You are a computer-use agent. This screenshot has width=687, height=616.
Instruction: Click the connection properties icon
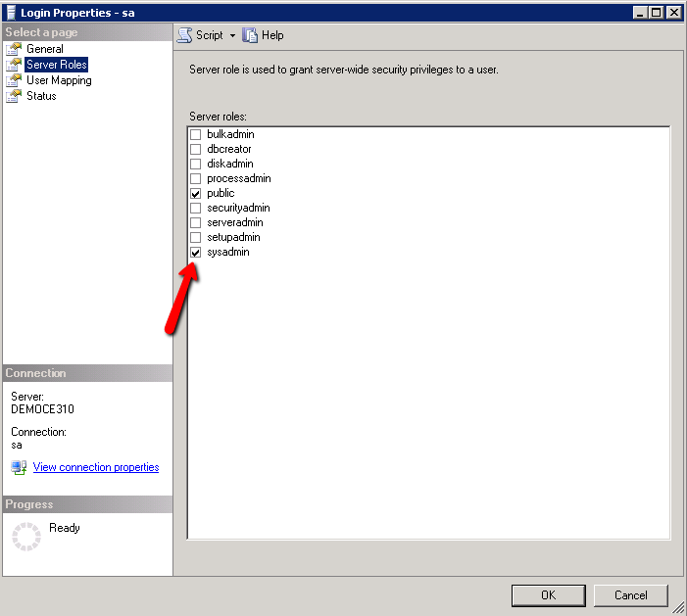click(x=19, y=468)
